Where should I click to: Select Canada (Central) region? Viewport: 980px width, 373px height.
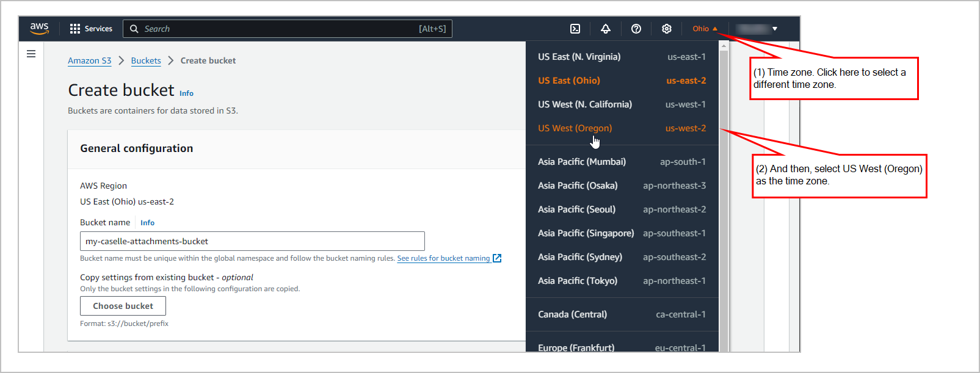(622, 314)
